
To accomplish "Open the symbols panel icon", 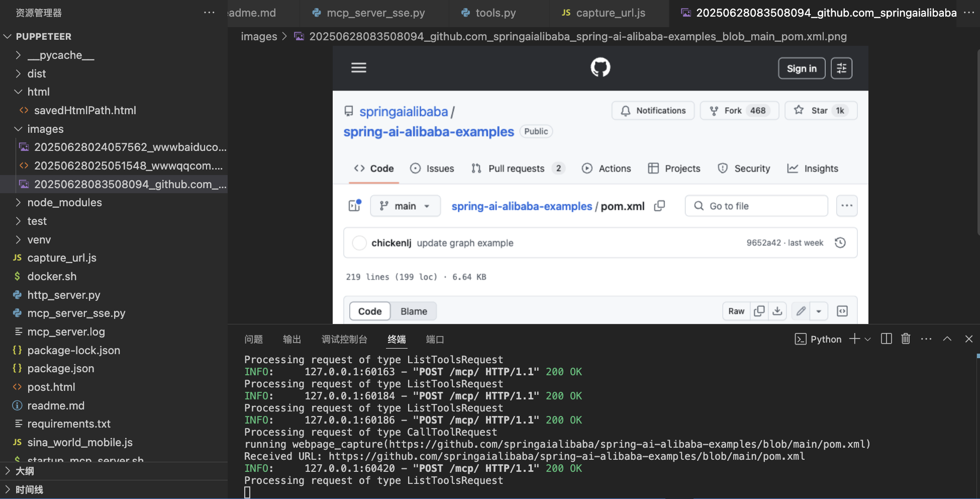I will (842, 311).
